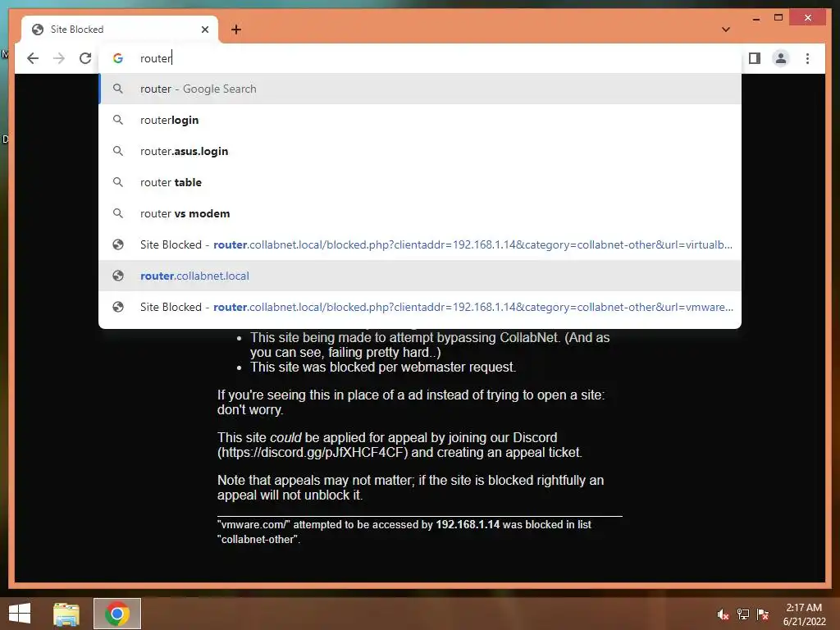Click the globe icon next to vmware suggestion

(118, 307)
